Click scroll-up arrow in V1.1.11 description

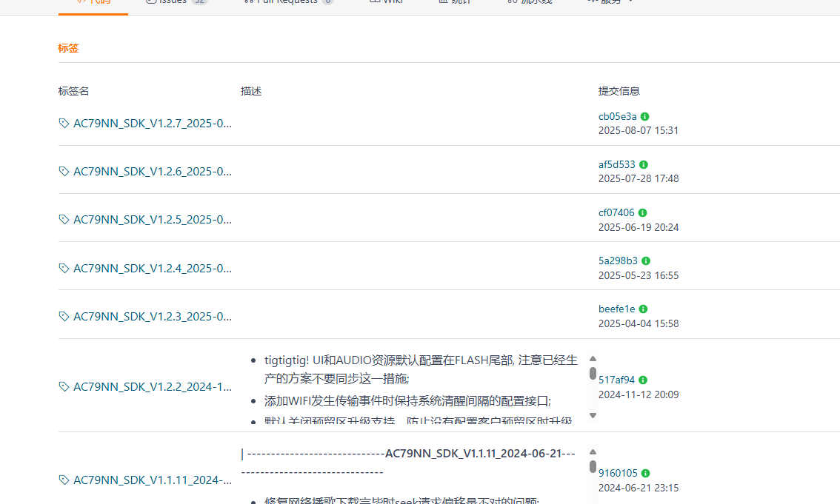593,452
